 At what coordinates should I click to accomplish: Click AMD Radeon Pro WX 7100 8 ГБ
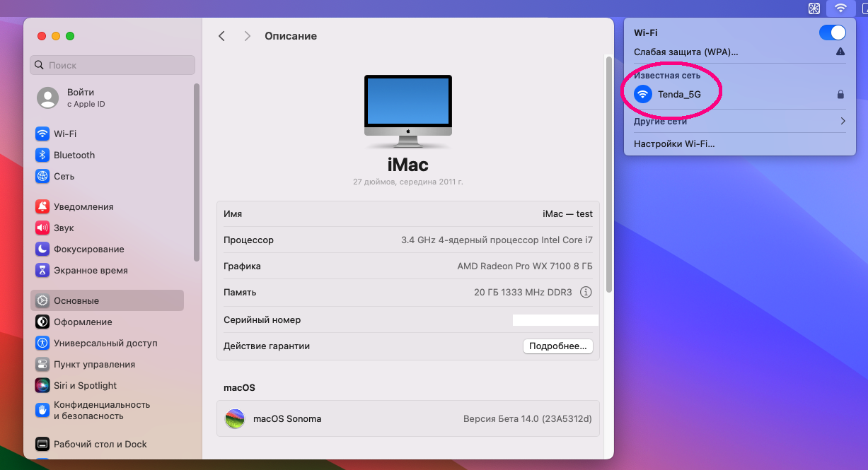tap(525, 266)
